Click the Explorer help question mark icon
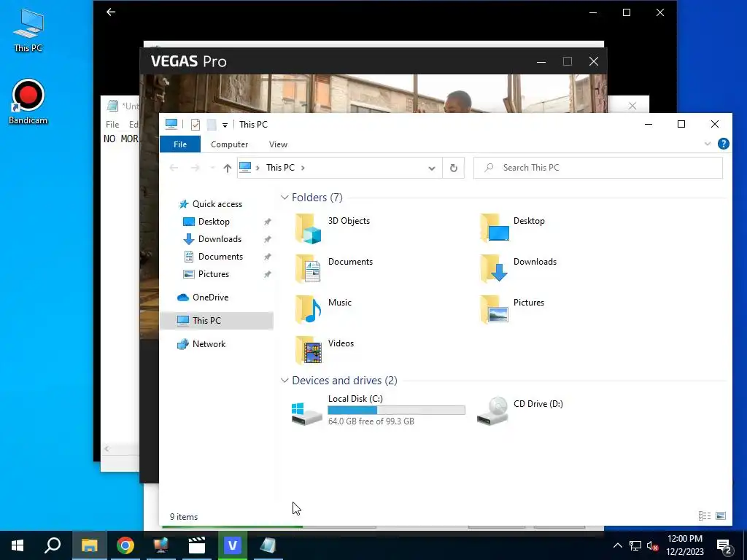 (x=723, y=144)
